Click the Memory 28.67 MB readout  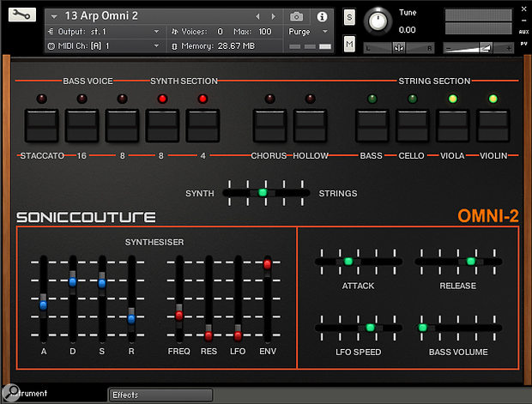pos(218,45)
